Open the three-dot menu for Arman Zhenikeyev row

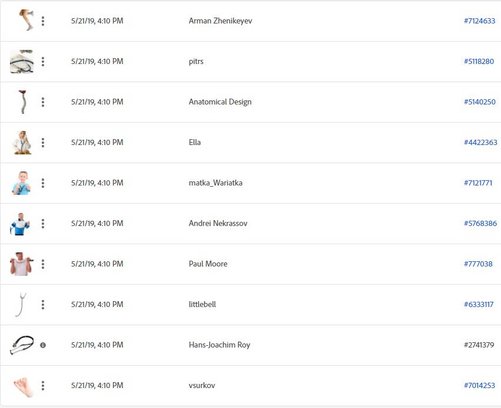tap(43, 21)
